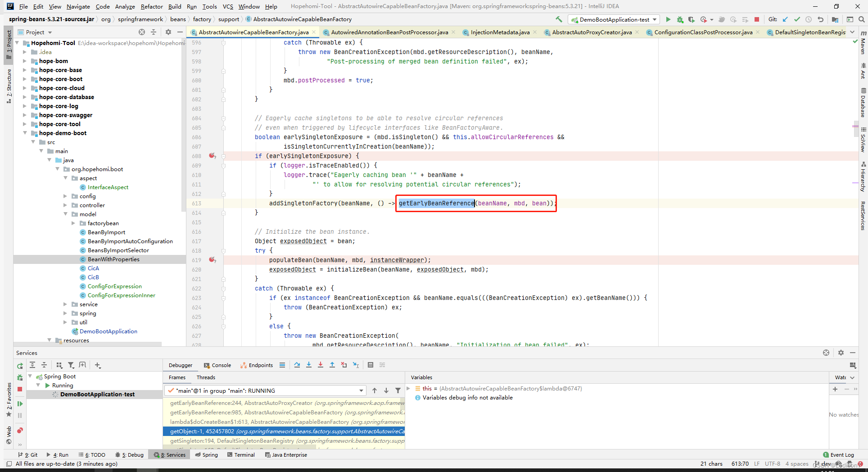The image size is (868, 472).
Task: Click the Git tool window button
Action: (28, 455)
